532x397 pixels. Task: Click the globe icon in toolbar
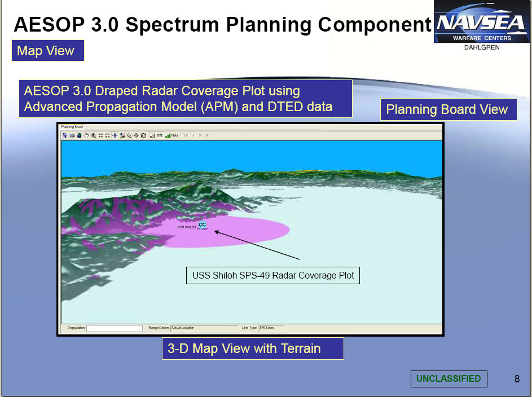click(79, 135)
